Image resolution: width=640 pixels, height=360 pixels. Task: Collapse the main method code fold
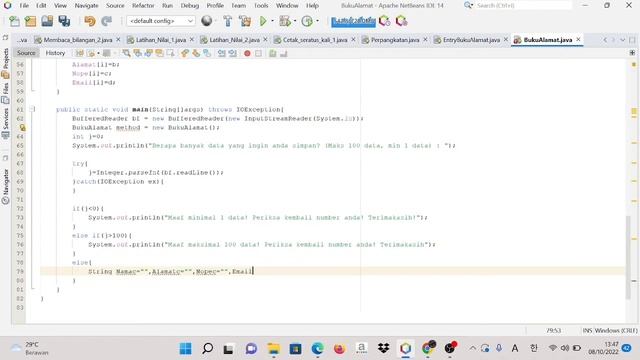33,109
